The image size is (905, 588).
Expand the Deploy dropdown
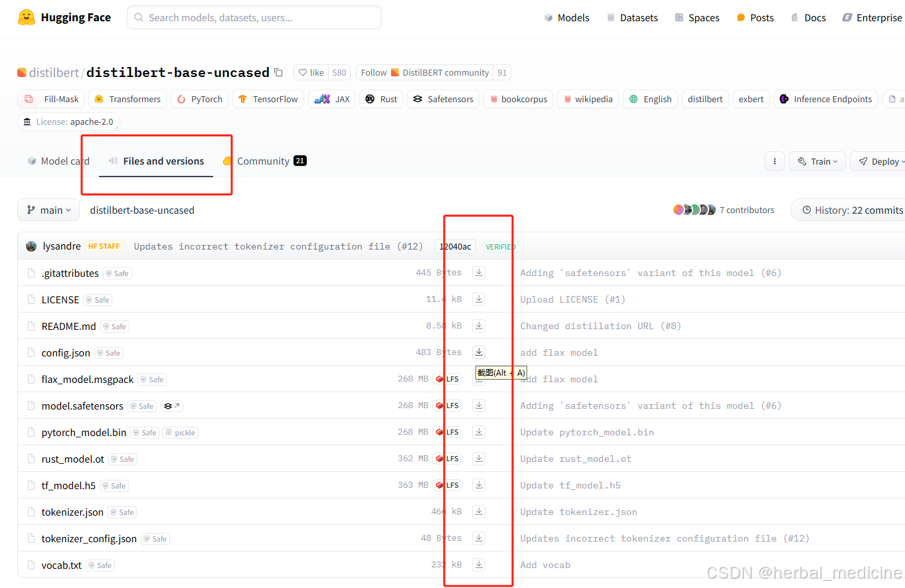click(878, 161)
